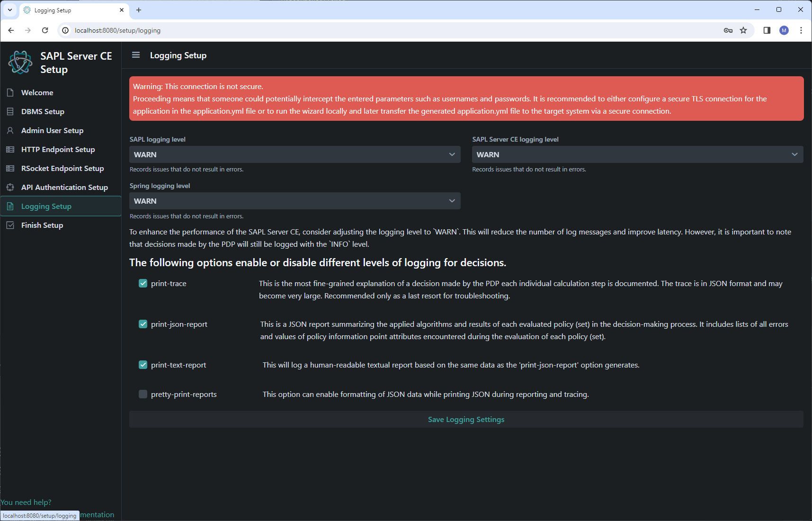Click the Logging Setup document icon
812x521 pixels.
click(10, 206)
